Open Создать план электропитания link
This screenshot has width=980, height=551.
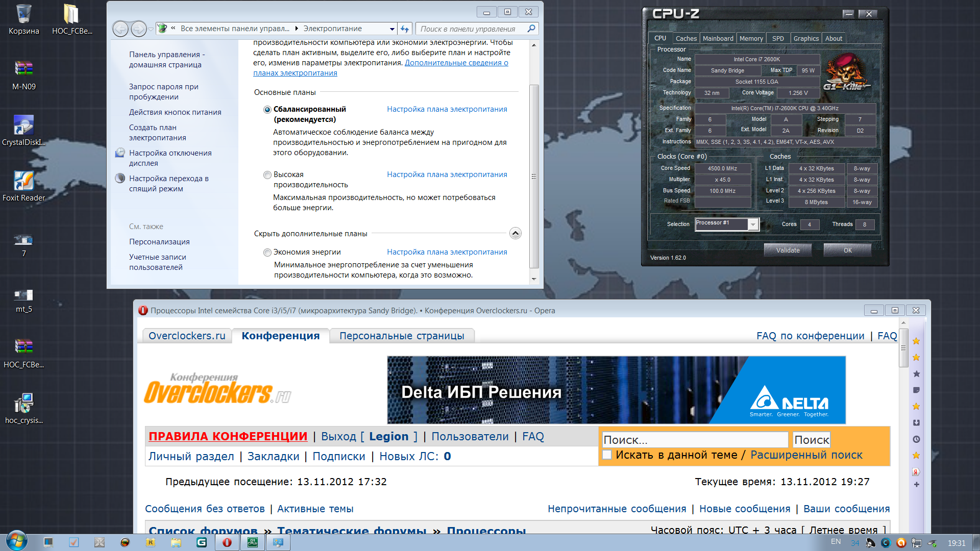(158, 133)
